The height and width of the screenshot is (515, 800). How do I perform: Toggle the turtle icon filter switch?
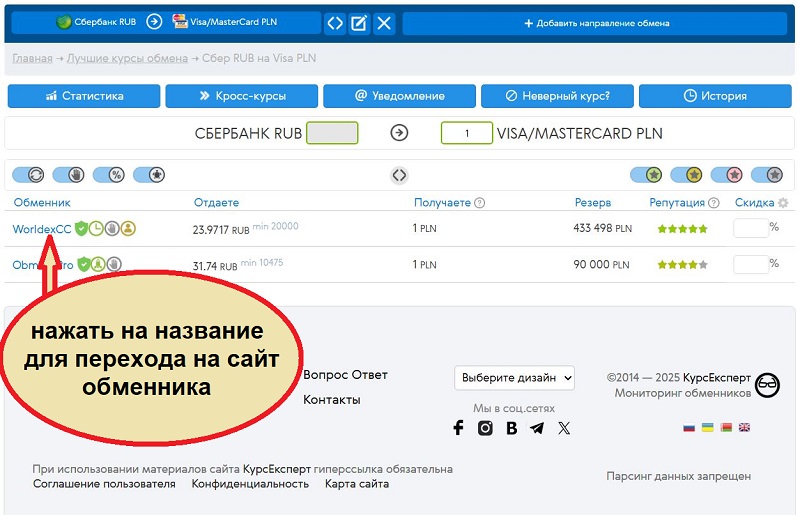coord(149,175)
